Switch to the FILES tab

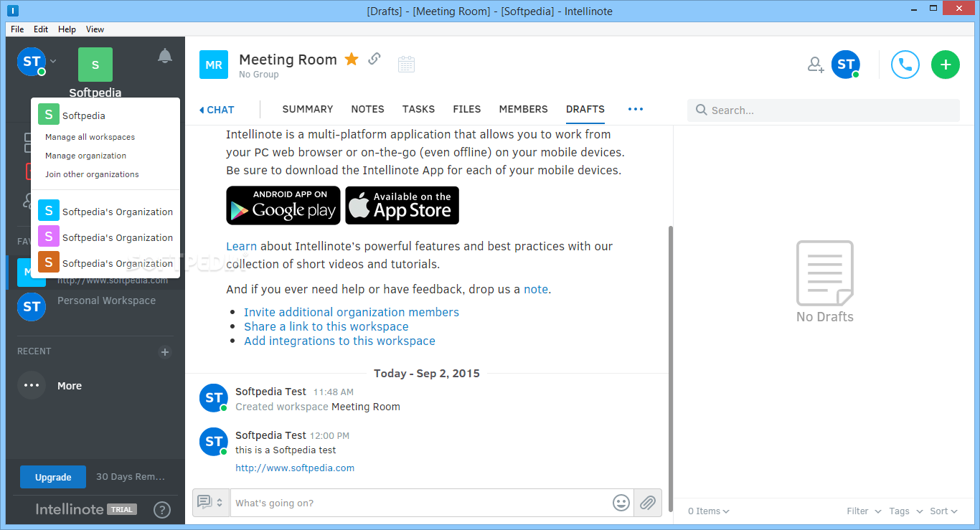click(467, 109)
